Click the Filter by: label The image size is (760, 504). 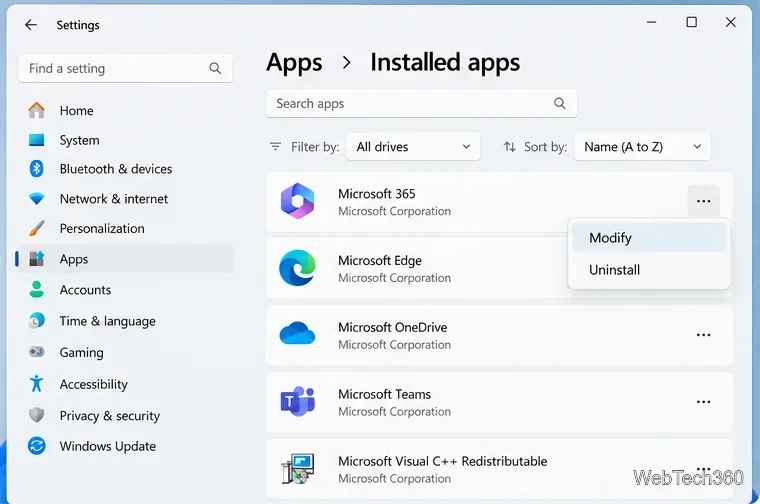coord(315,147)
